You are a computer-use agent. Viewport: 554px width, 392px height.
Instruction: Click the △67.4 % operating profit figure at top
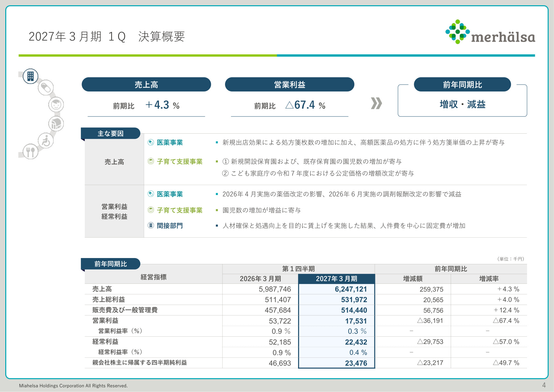pos(306,105)
